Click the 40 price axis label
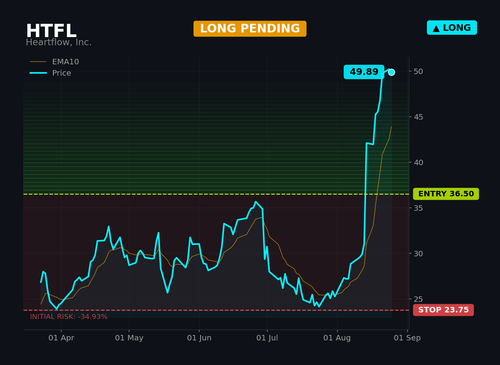This screenshot has height=365, width=500. 418,163
